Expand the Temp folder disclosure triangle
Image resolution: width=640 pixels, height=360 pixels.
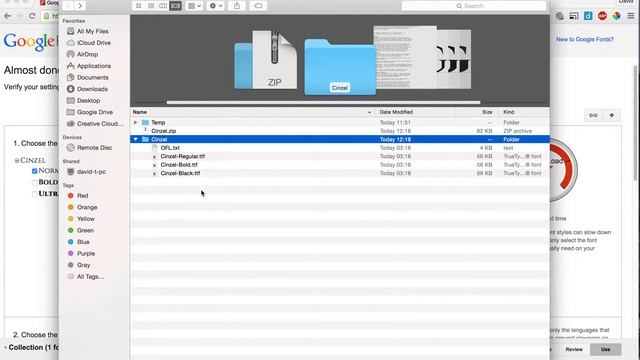pos(136,122)
